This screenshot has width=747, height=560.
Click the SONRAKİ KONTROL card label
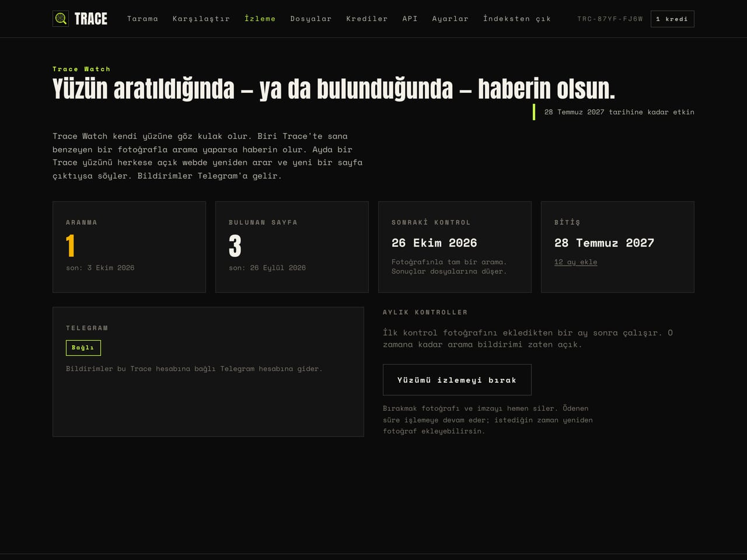coord(431,222)
